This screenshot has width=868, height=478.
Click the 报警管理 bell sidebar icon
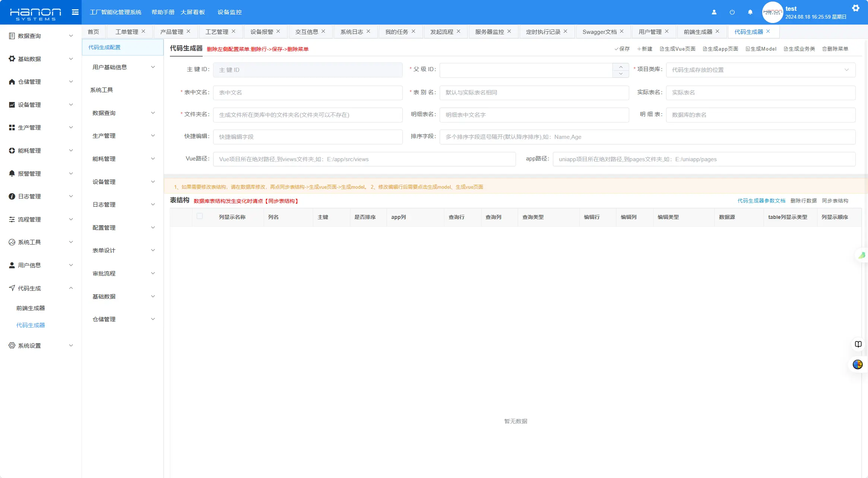coord(12,173)
